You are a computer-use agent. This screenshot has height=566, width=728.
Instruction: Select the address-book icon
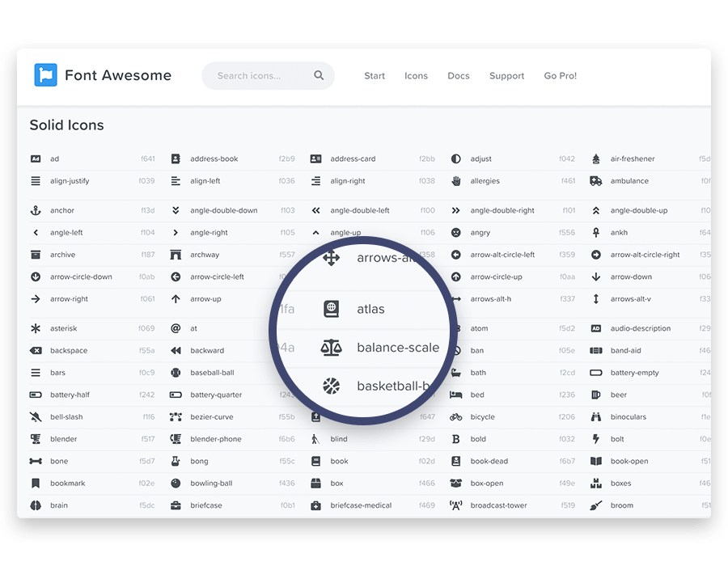tap(176, 158)
